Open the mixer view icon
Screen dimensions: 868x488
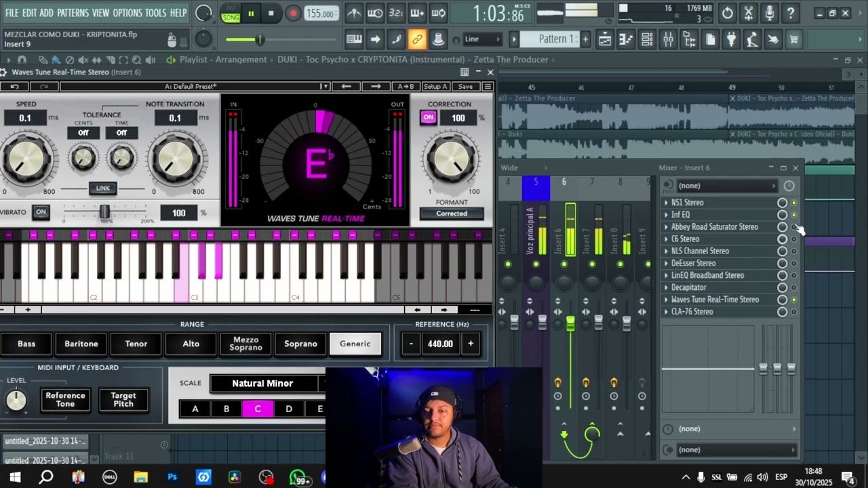tap(668, 39)
